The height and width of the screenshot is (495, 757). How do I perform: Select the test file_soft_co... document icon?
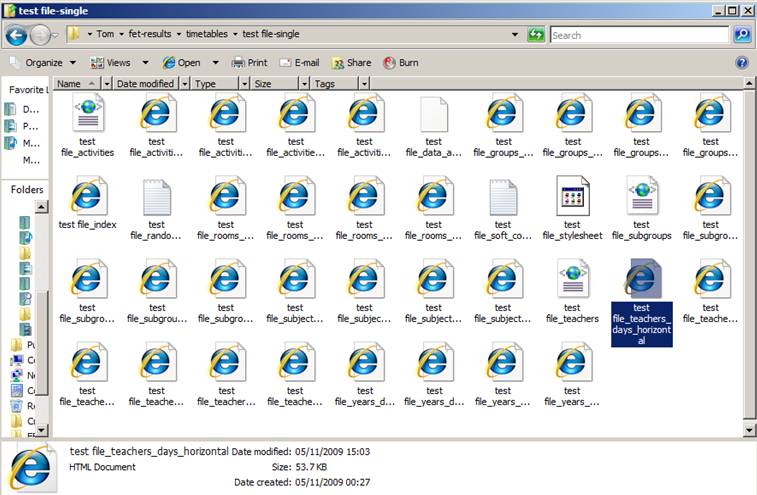pos(503,196)
